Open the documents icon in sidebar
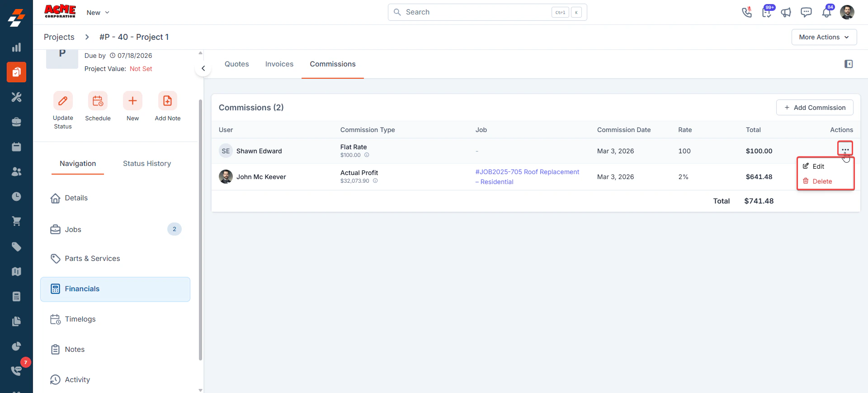This screenshot has height=393, width=868. [x=16, y=322]
